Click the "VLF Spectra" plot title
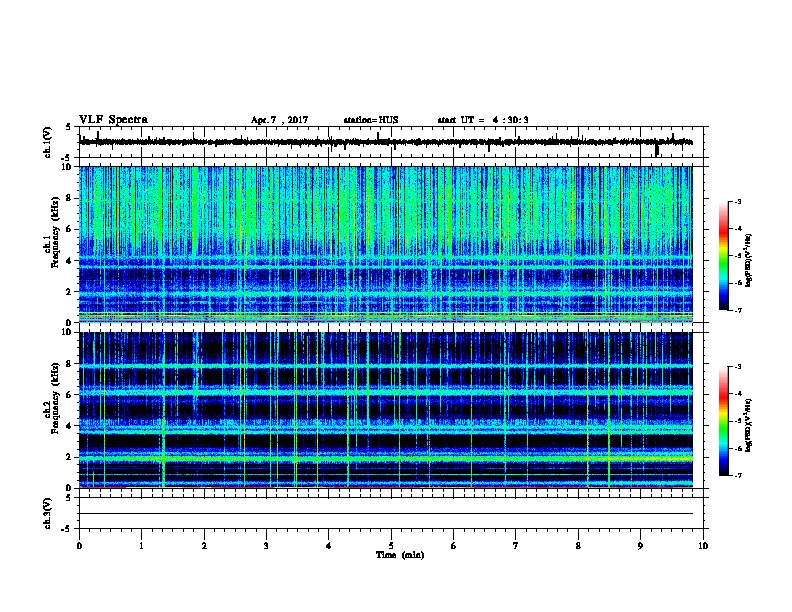The width and height of the screenshot is (792, 612). point(113,119)
